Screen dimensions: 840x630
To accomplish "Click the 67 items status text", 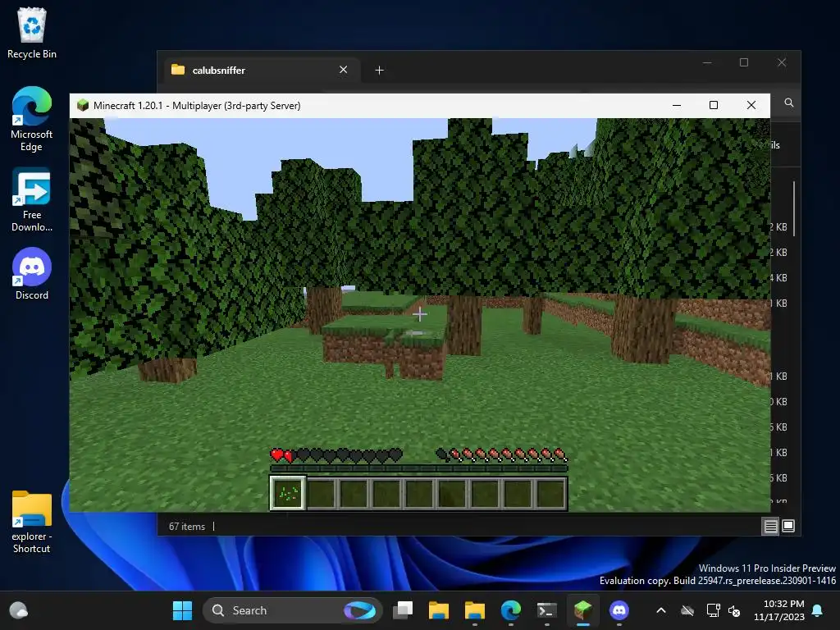I will [x=187, y=527].
